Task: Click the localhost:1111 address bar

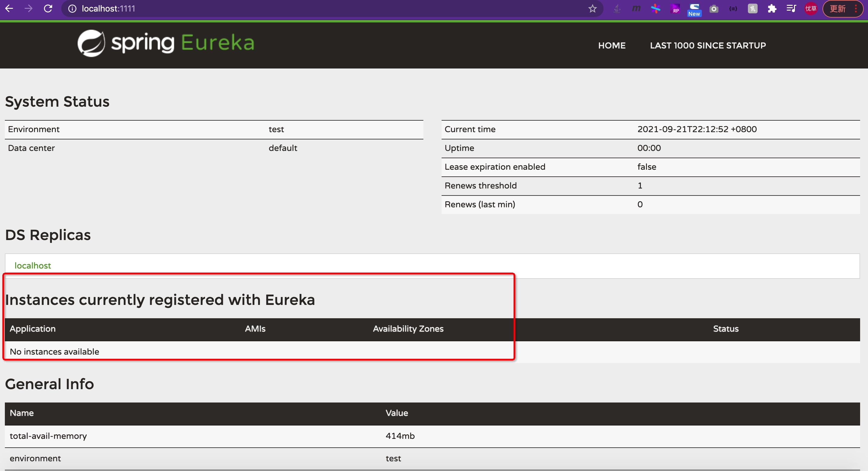Action: 303,9
